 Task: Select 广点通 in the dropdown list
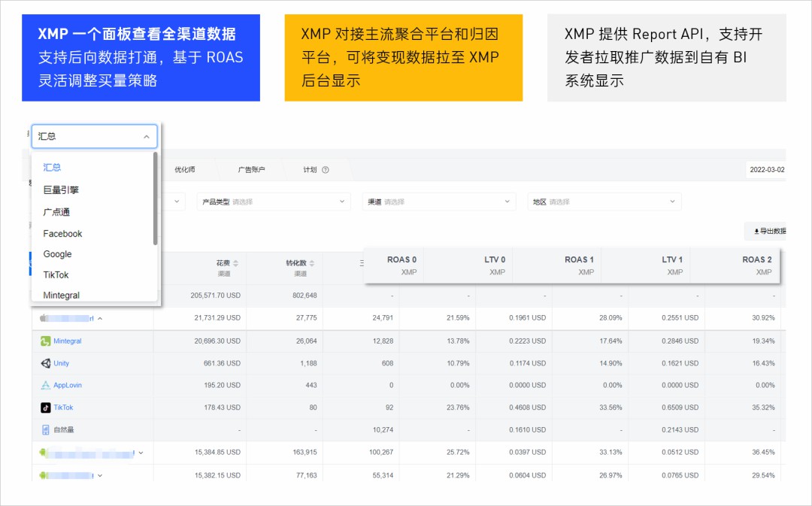[x=56, y=212]
